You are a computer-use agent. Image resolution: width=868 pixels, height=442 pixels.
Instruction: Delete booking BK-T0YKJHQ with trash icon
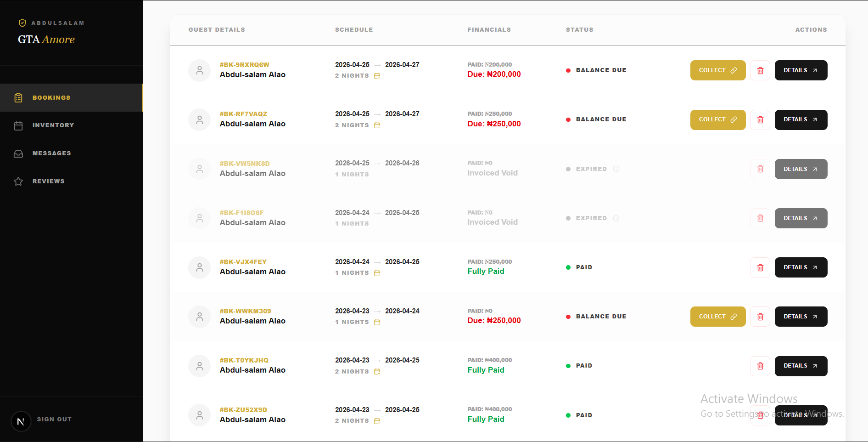click(760, 366)
